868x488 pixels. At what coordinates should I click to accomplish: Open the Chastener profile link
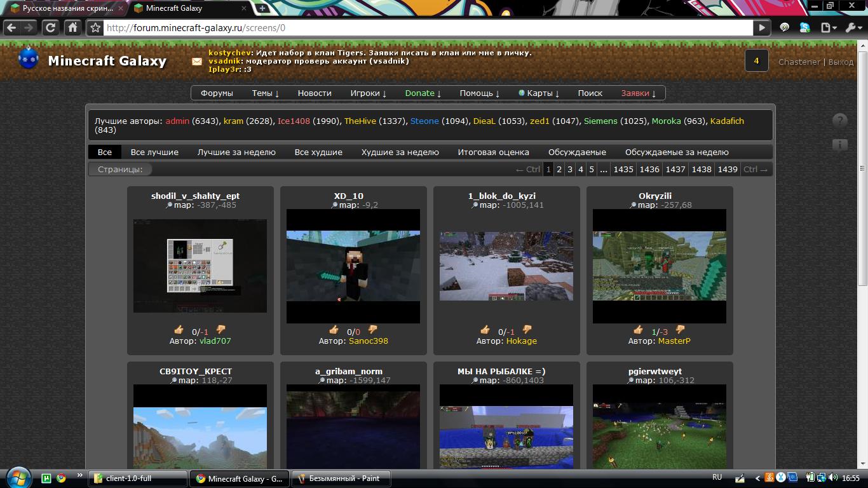pyautogui.click(x=799, y=62)
